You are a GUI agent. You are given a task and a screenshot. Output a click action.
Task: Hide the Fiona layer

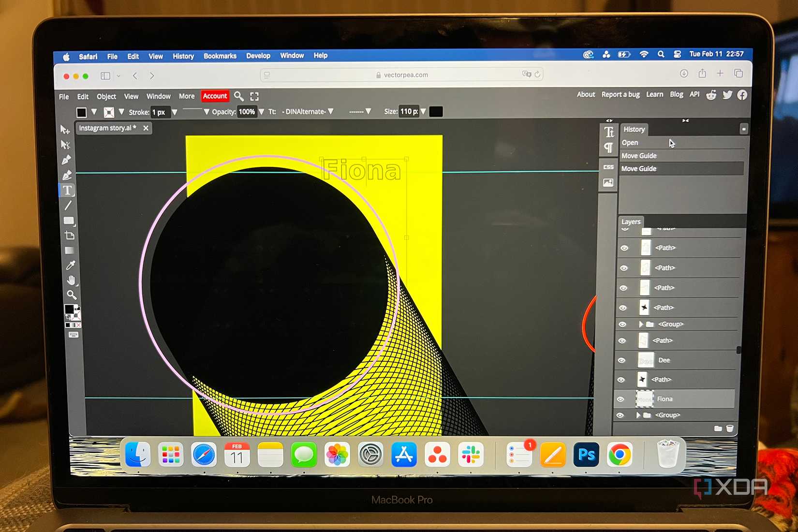pyautogui.click(x=621, y=399)
